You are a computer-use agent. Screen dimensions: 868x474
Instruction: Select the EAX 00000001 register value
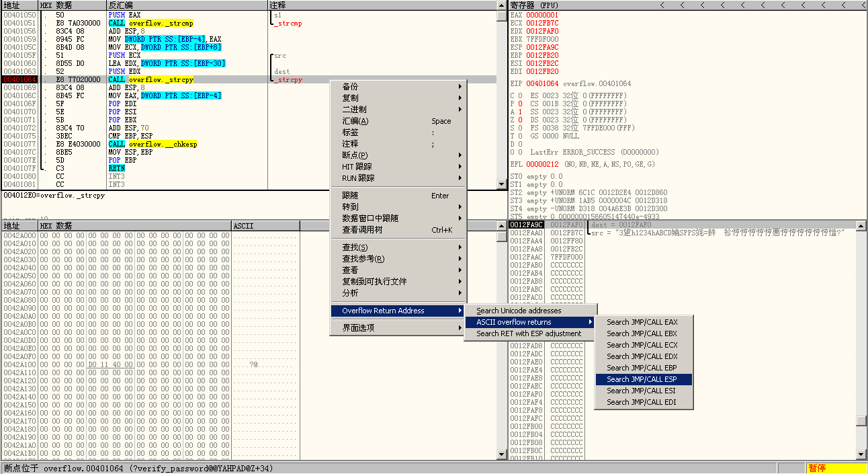542,15
